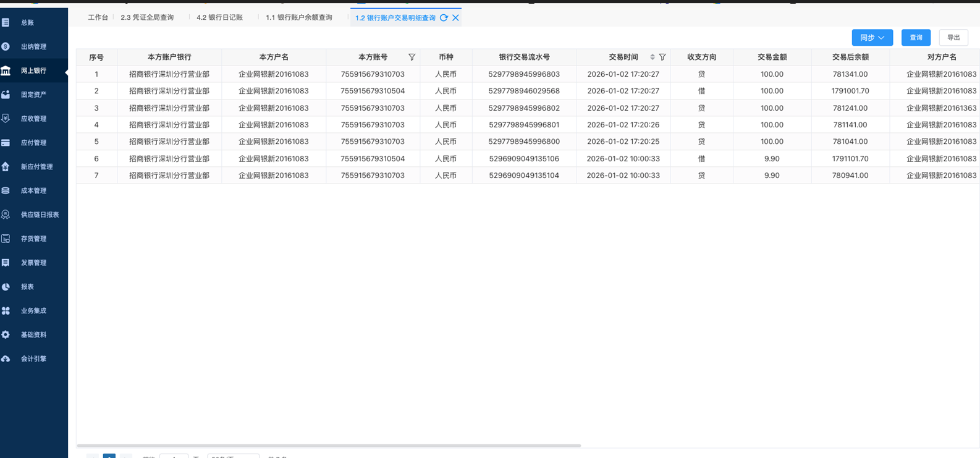Expand the 网上银行 sidebar menu

33,70
